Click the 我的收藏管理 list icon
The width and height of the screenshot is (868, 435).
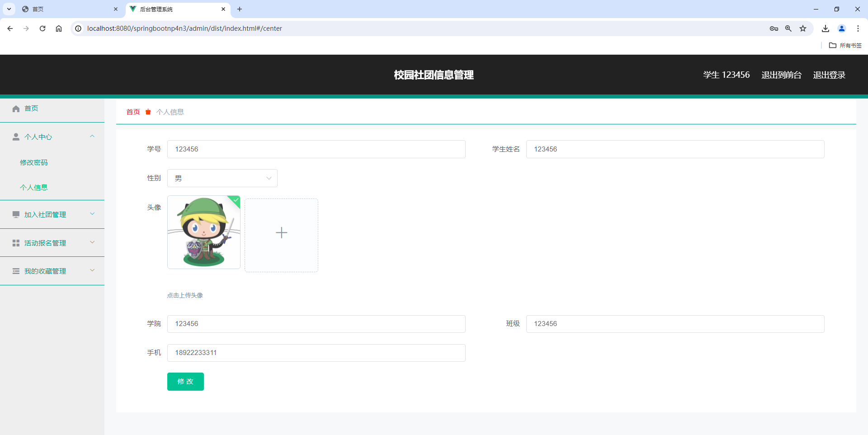pos(16,271)
